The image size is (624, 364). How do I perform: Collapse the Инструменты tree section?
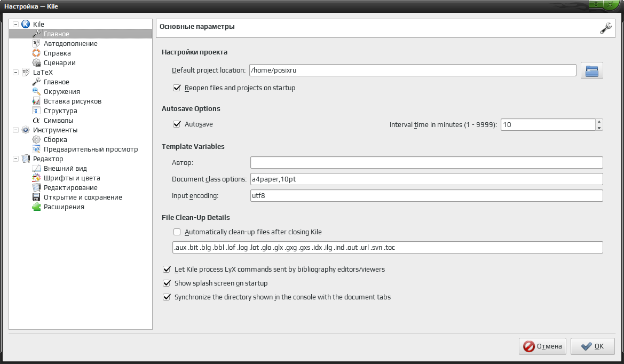[16, 130]
